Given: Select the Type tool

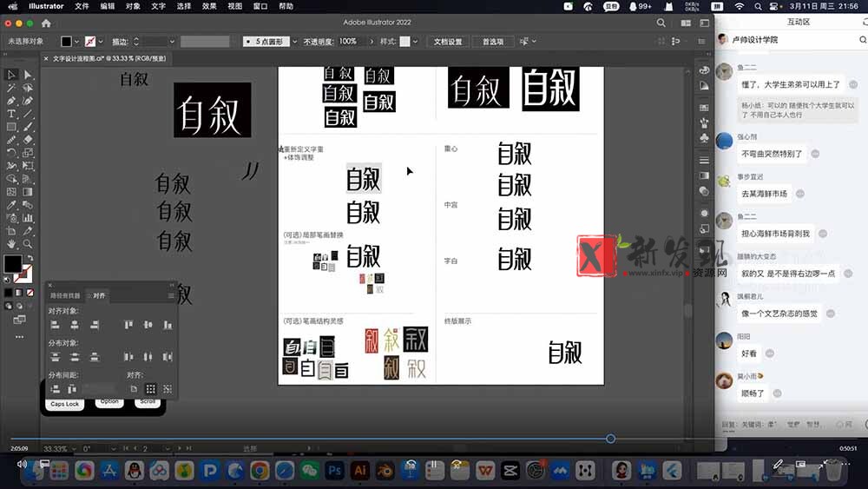Looking at the screenshot, I should 11,114.
